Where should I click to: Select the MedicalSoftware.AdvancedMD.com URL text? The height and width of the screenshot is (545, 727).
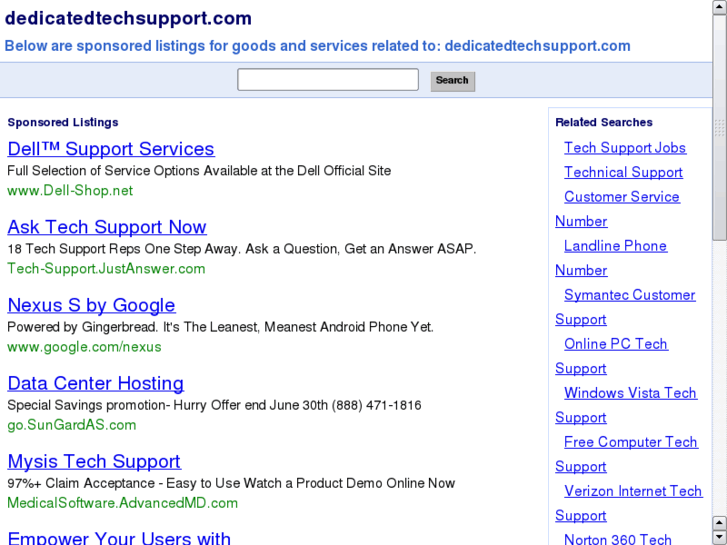coord(122,503)
